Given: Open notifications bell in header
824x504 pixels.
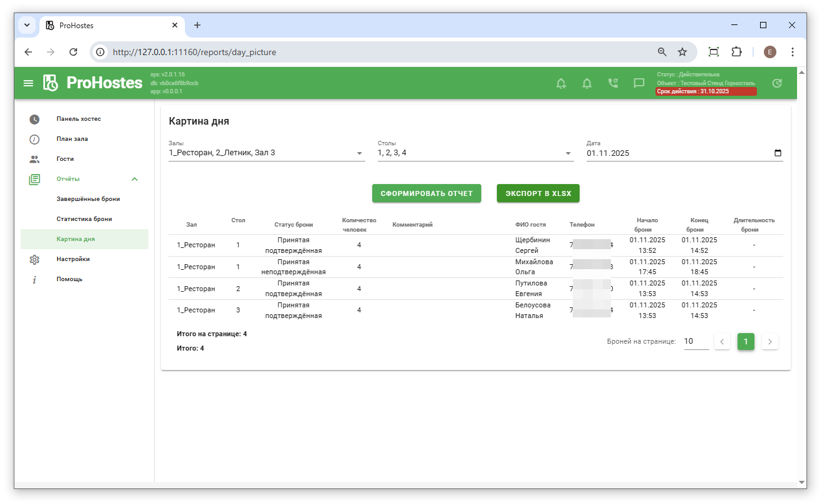Looking at the screenshot, I should (x=587, y=83).
